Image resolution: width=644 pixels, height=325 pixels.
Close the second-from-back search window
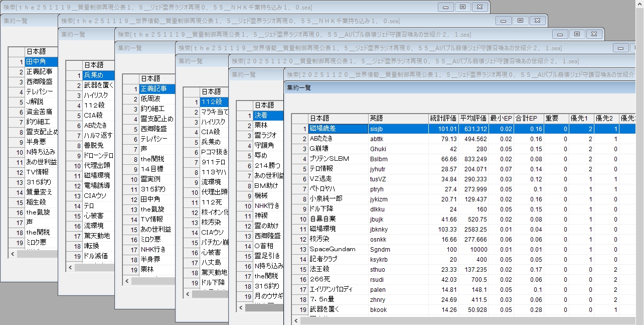(537, 21)
